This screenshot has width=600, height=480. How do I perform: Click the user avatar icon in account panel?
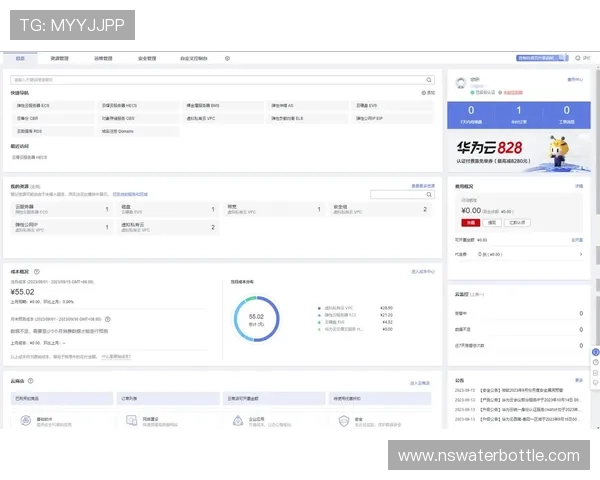[461, 80]
